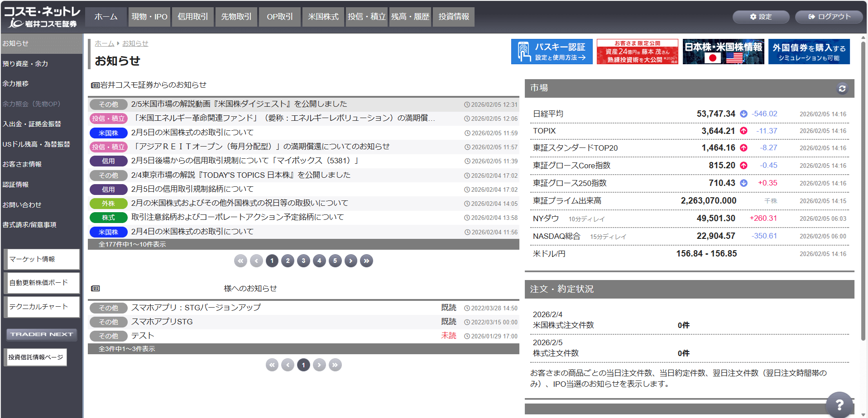Click the ログアウト button

coord(830,17)
